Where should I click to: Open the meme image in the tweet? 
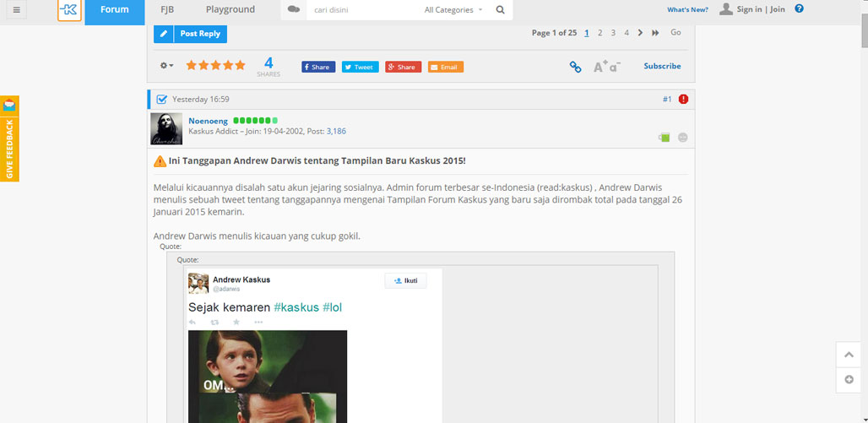[x=268, y=377]
